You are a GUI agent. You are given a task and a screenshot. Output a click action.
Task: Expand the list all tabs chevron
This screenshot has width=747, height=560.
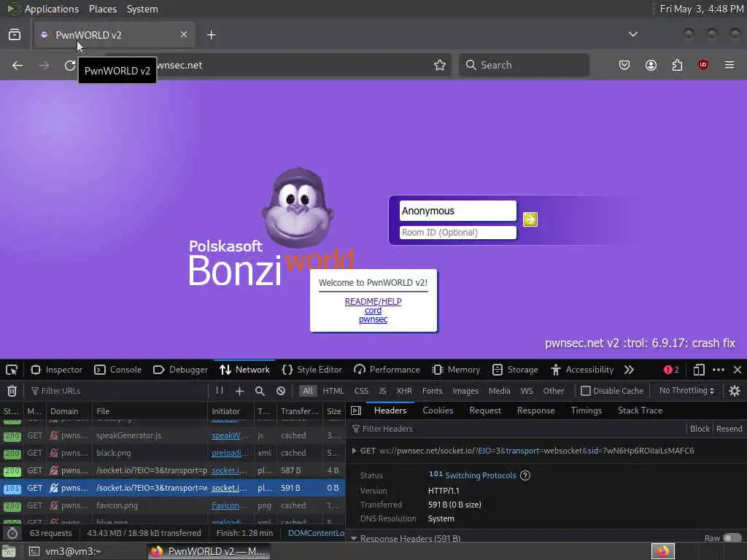[x=632, y=34]
